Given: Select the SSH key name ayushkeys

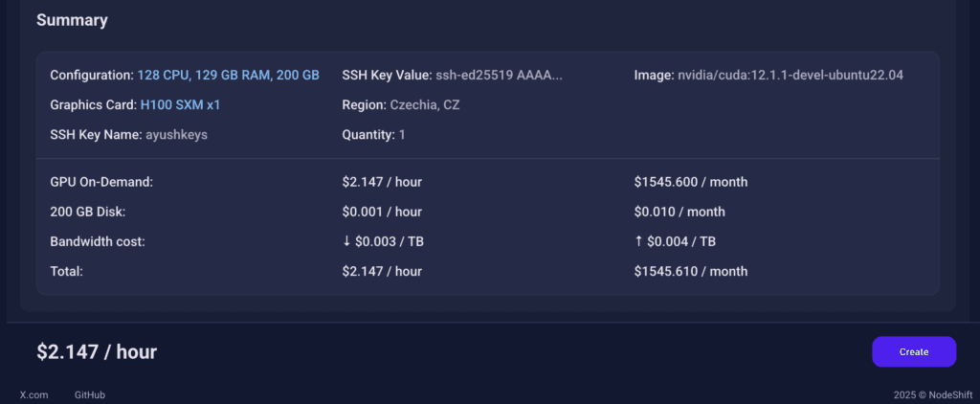Looking at the screenshot, I should point(176,135).
